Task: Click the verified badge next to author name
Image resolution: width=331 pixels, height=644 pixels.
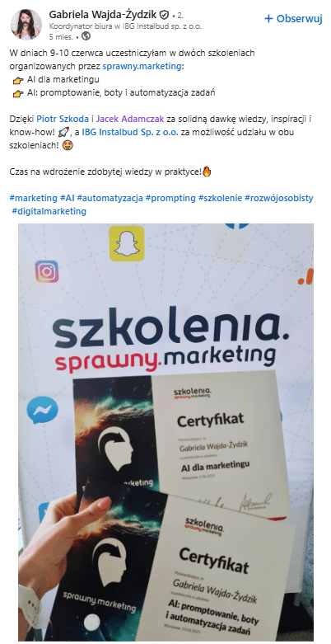Action: (164, 15)
